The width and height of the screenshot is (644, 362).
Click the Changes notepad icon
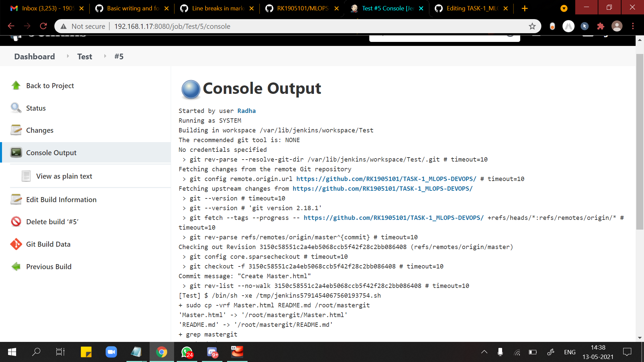click(x=16, y=130)
